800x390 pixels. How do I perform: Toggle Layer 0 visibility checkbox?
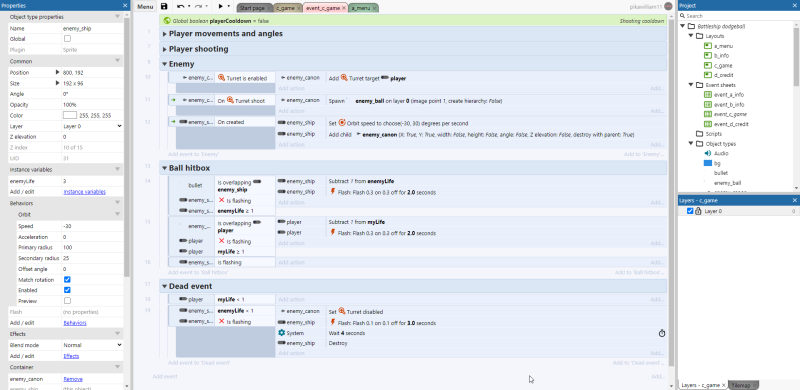(x=690, y=211)
